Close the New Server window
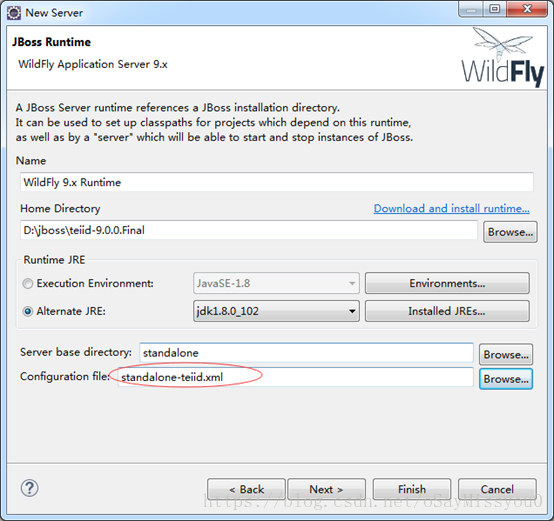The height and width of the screenshot is (521, 554). pos(527,9)
